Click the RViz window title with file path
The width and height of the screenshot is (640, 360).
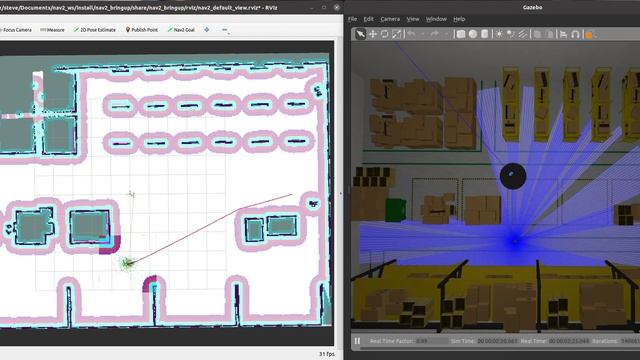pos(139,7)
